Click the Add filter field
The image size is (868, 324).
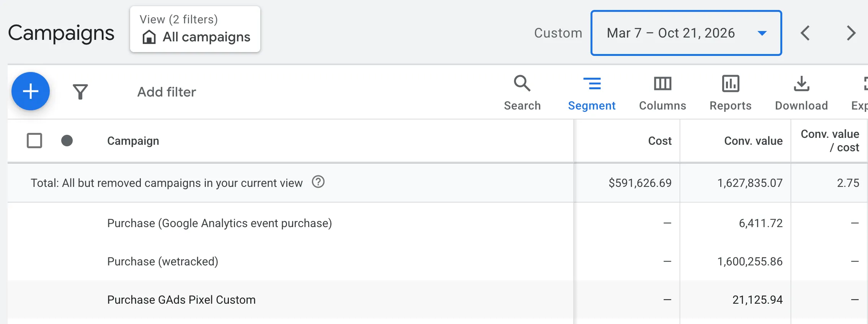coord(166,92)
